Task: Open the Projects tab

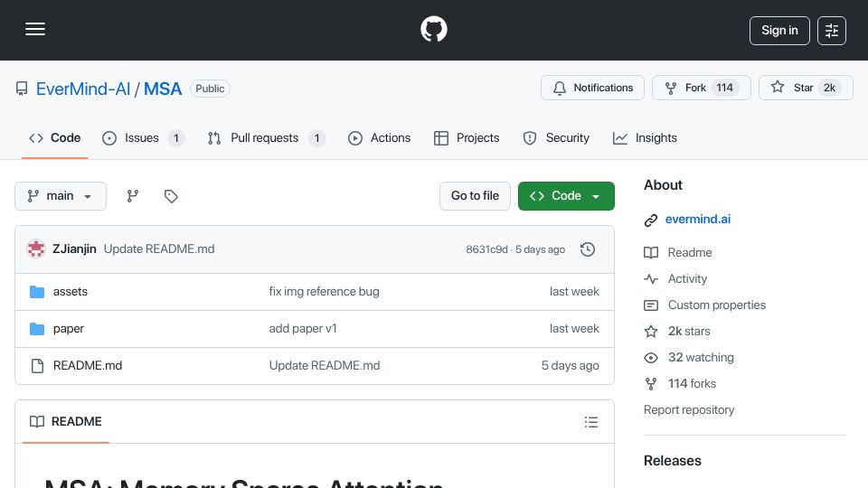Action: (467, 137)
